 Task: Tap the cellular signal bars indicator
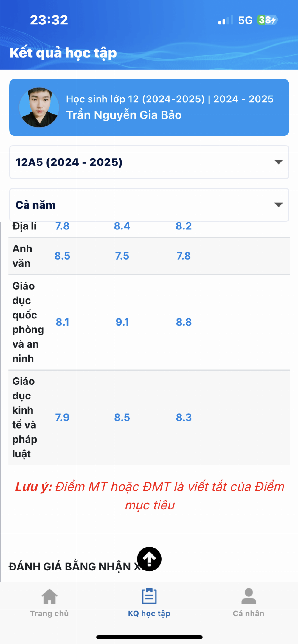226,20
